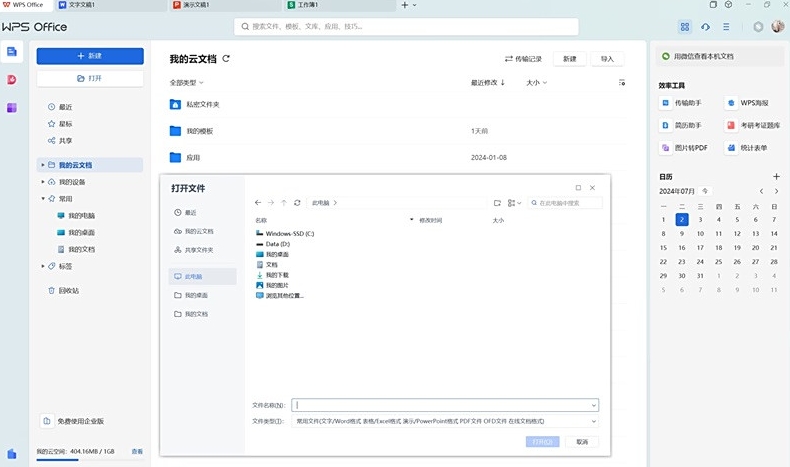Open the view mode dropdown in dialog
This screenshot has width=790, height=467.
(x=514, y=203)
